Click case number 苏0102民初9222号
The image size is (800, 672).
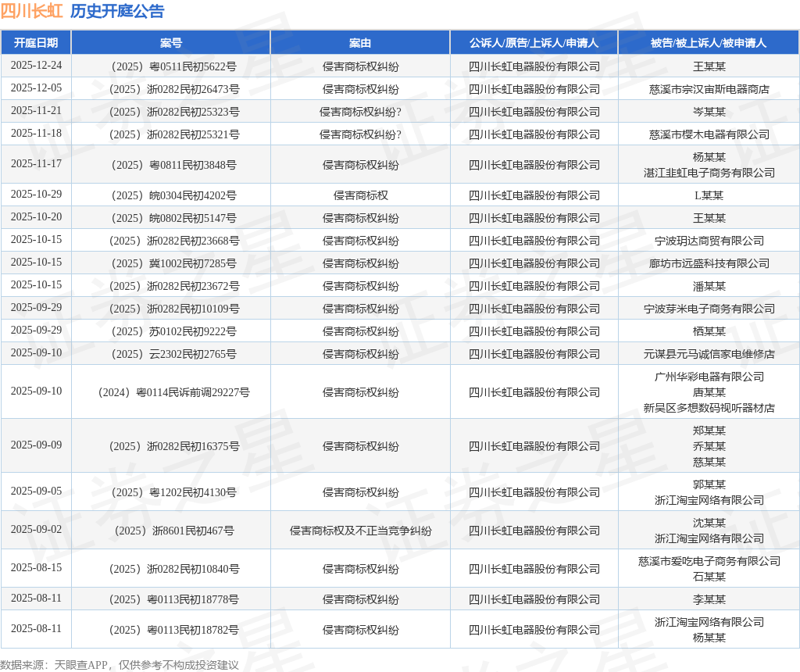(174, 331)
